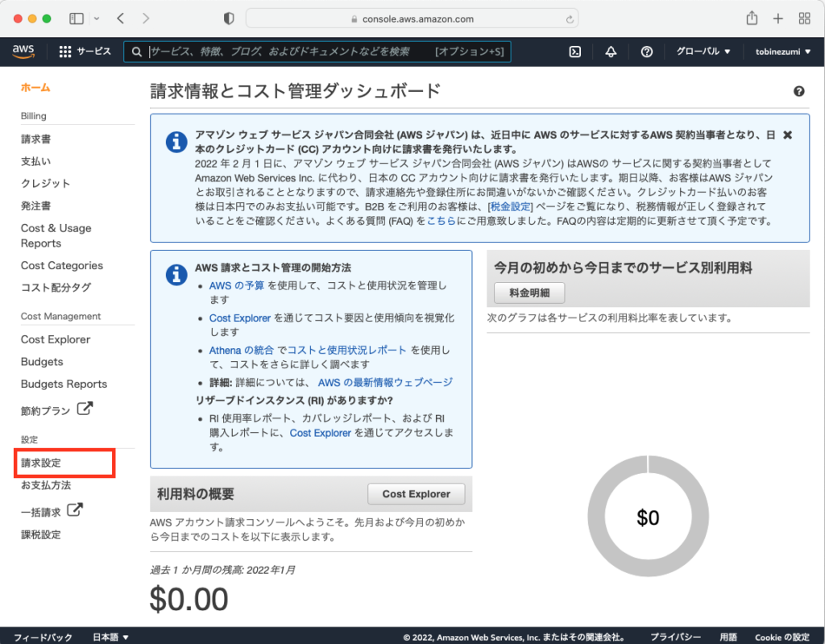Open 課税設定 in the sidebar
This screenshot has width=825, height=644.
point(40,534)
